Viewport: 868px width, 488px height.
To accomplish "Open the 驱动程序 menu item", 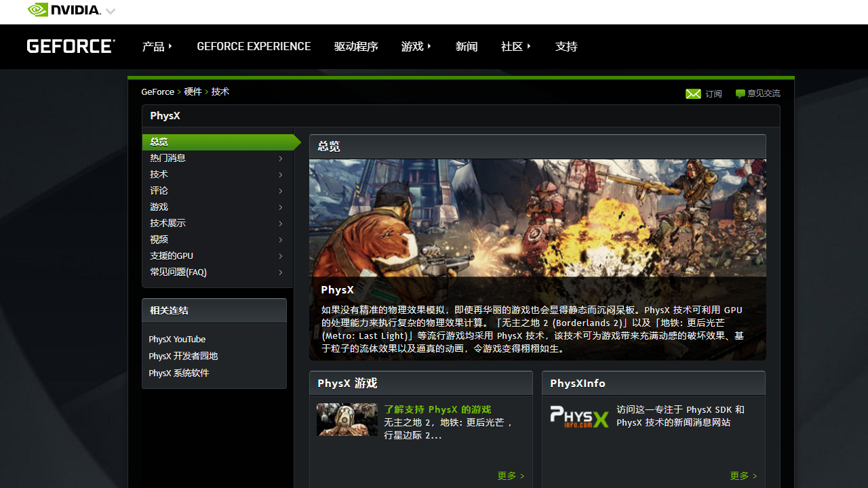I will [x=356, y=46].
